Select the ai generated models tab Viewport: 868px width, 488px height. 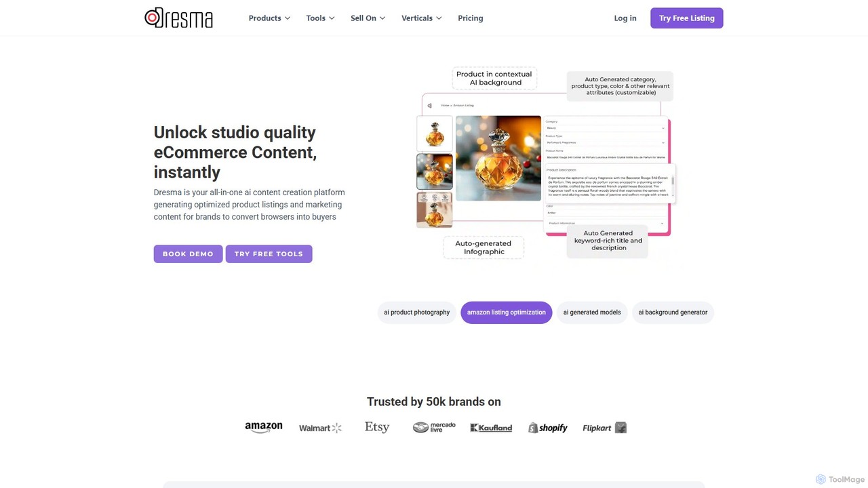tap(592, 312)
